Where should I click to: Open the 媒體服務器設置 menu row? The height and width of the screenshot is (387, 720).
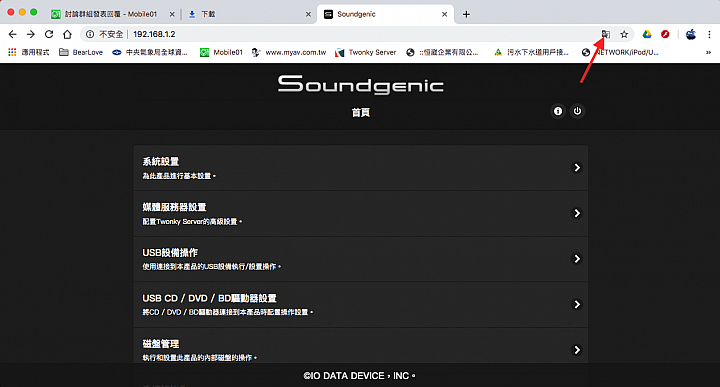pyautogui.click(x=360, y=213)
